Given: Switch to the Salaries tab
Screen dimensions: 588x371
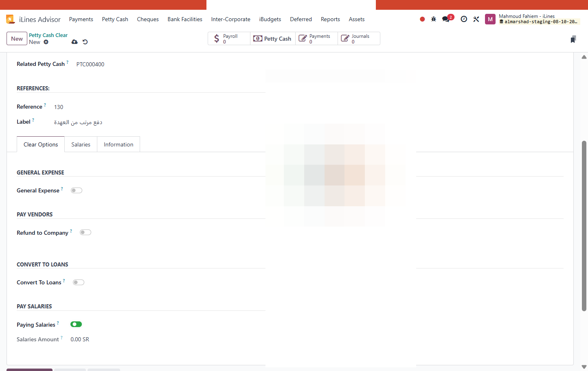Looking at the screenshot, I should point(81,144).
